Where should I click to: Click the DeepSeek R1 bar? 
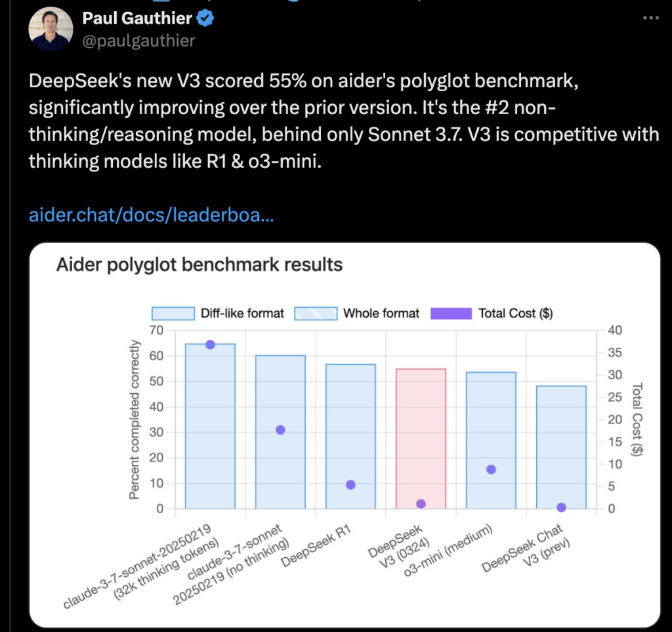pos(350,436)
